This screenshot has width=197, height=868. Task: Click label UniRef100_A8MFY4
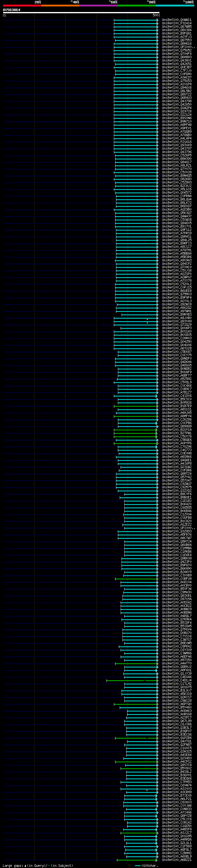(x=176, y=416)
